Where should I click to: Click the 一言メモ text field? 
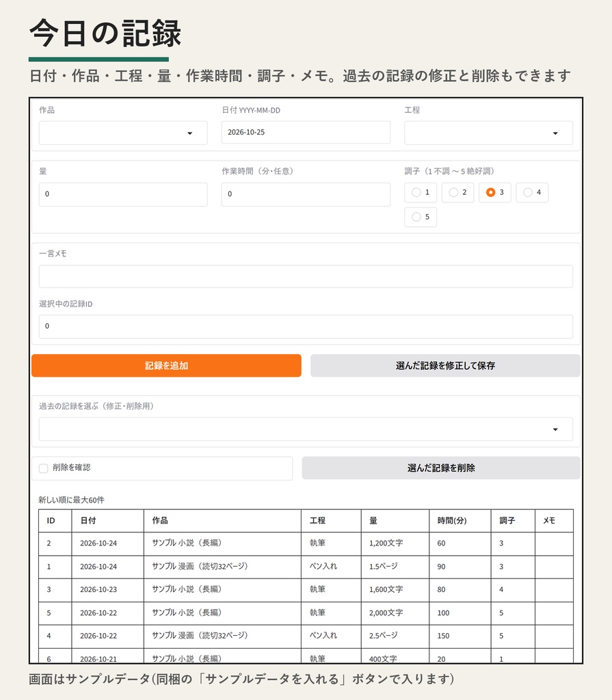tap(306, 276)
